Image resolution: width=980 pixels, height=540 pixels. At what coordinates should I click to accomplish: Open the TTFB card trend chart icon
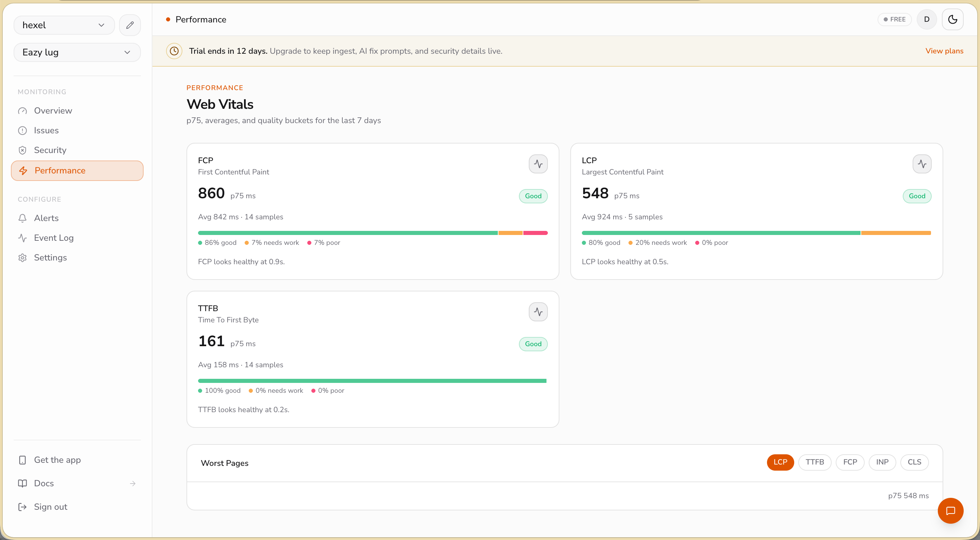[538, 312]
